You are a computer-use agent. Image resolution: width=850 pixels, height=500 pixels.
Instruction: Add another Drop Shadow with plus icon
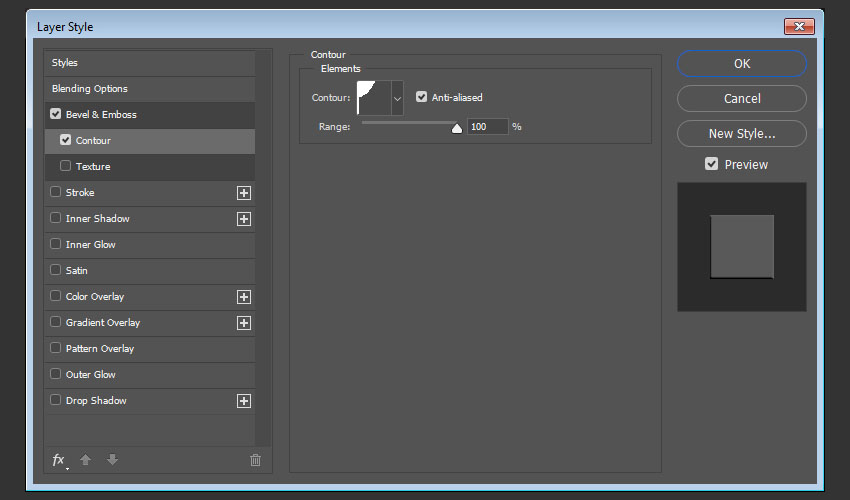point(243,401)
